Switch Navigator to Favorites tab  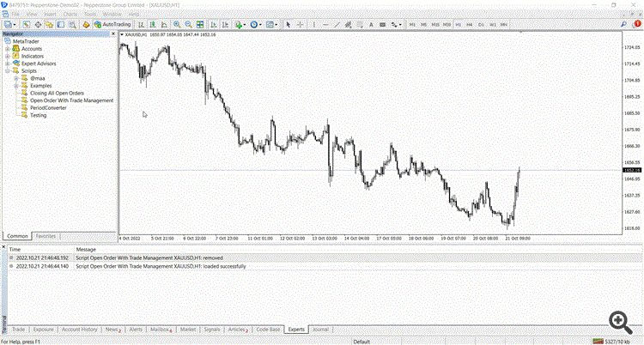pos(46,236)
